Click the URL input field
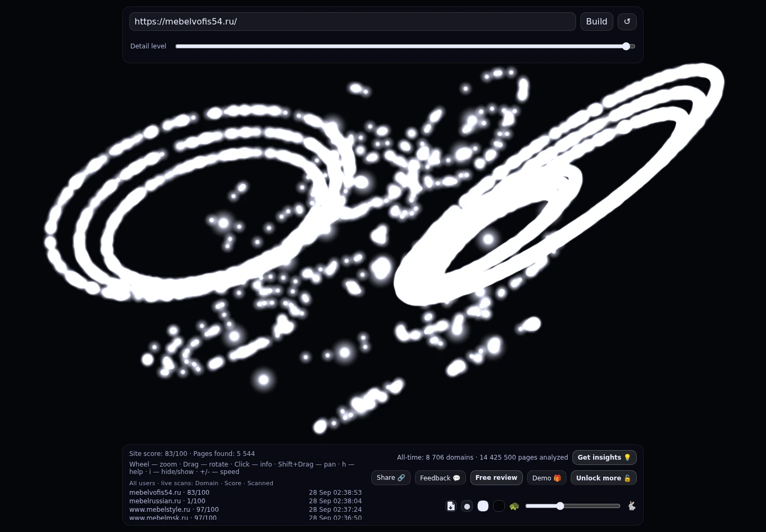Image resolution: width=766 pixels, height=532 pixels. [x=352, y=21]
